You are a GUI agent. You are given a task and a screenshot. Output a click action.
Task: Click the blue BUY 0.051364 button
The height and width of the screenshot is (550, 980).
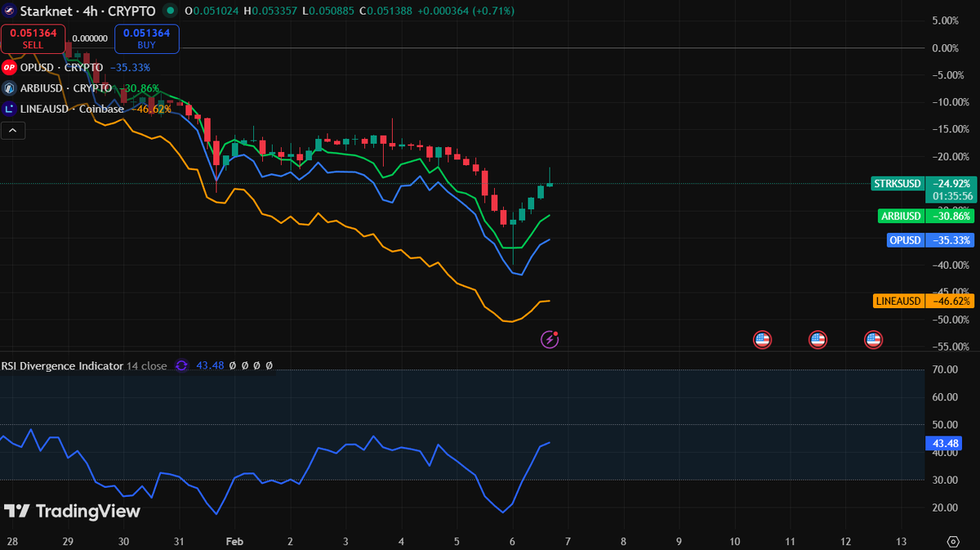tap(147, 39)
